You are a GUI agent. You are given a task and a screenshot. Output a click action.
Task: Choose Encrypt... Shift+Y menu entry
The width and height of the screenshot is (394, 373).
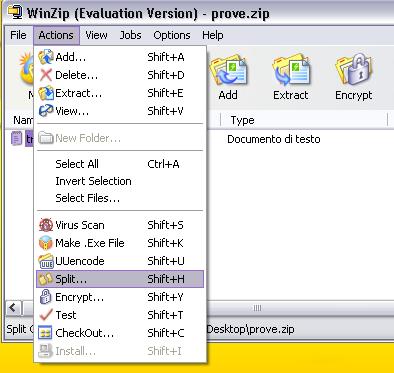pyautogui.click(x=120, y=297)
